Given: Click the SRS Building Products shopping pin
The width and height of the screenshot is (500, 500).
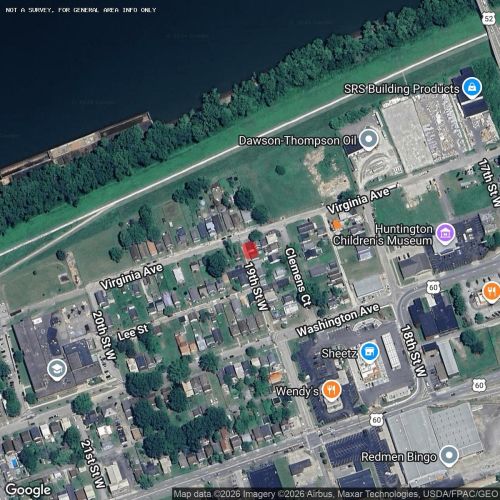Looking at the screenshot, I should coord(473,88).
